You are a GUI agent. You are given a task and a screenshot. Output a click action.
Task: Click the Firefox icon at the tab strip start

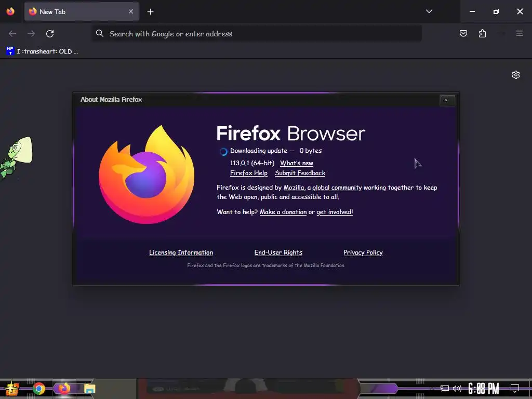(x=10, y=11)
